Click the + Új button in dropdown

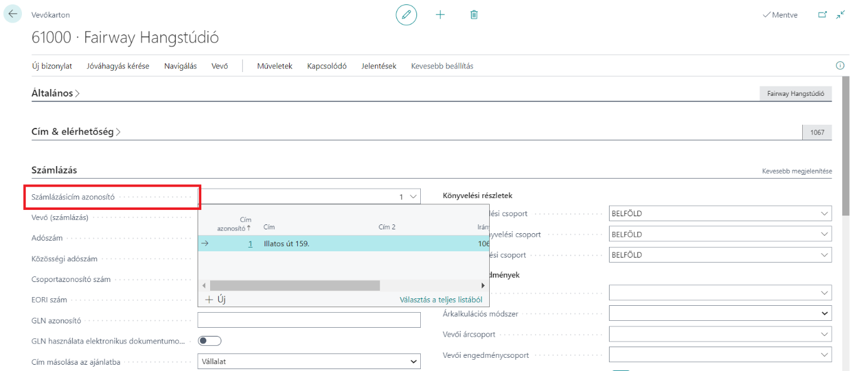click(x=216, y=300)
